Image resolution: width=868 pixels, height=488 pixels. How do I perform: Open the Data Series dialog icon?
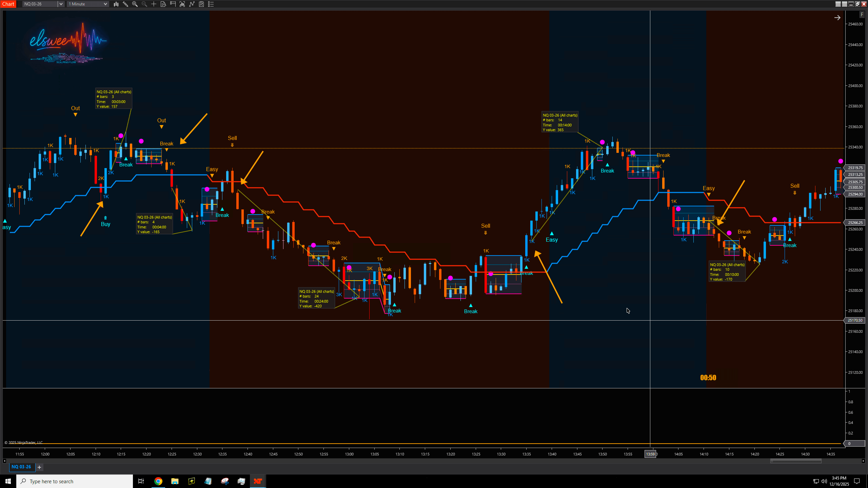tap(182, 4)
